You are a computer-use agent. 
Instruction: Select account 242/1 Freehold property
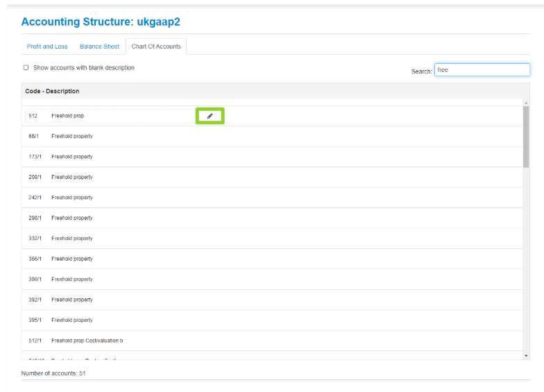[71, 198]
